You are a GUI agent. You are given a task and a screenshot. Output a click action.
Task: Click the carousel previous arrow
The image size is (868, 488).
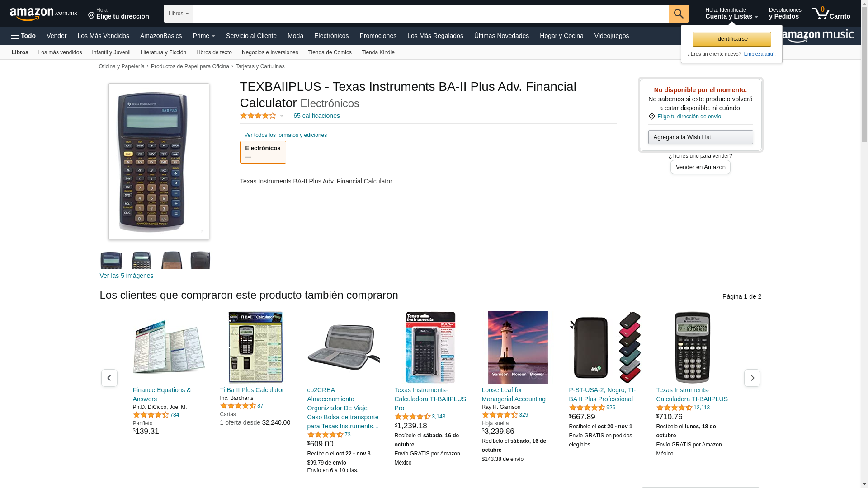tap(109, 378)
